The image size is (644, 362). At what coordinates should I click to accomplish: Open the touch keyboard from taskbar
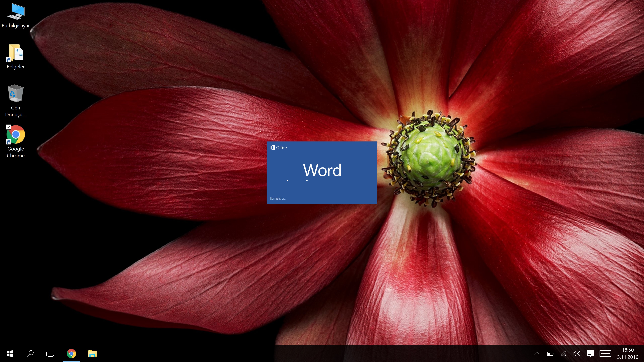click(x=605, y=353)
